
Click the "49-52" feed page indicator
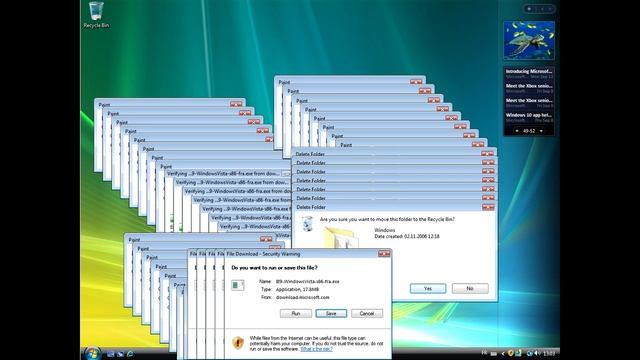pyautogui.click(x=529, y=131)
